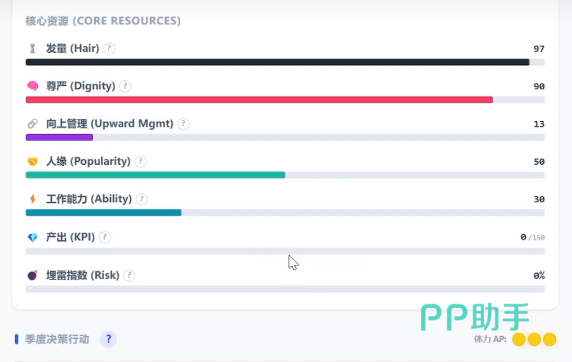Click the red Dignity progress bar
Screen dimensions: 572x362
click(x=285, y=100)
